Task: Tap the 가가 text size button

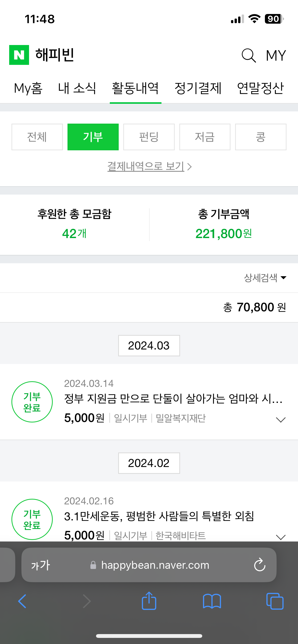Action: point(41,565)
